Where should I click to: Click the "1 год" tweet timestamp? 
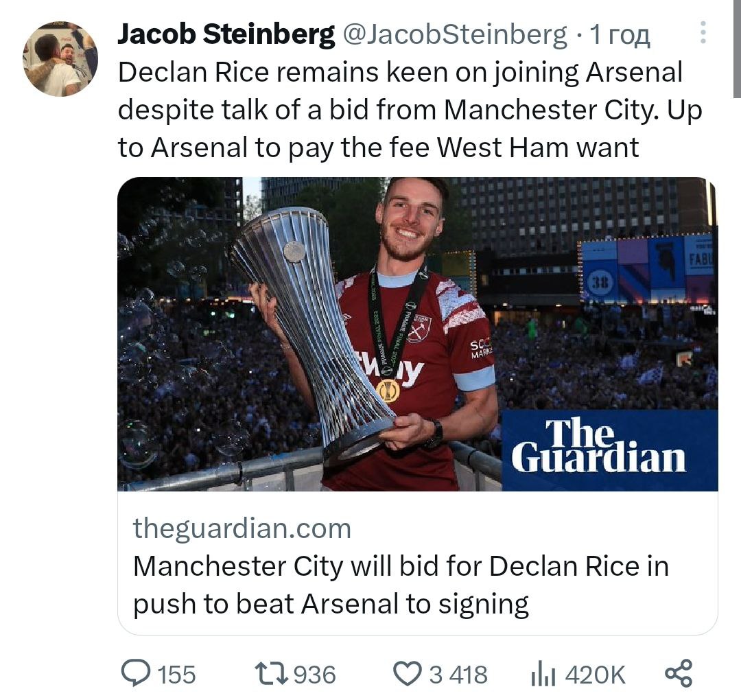pos(620,34)
